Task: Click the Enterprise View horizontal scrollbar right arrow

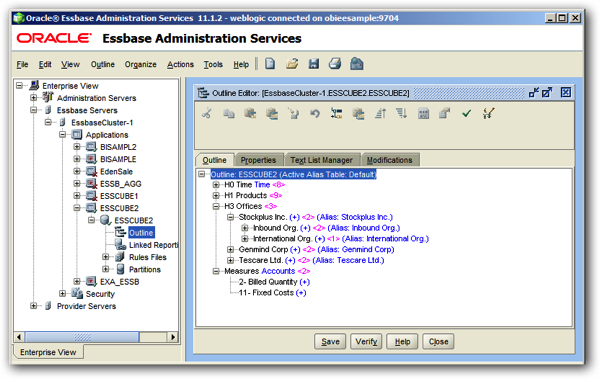Action: 173,337
